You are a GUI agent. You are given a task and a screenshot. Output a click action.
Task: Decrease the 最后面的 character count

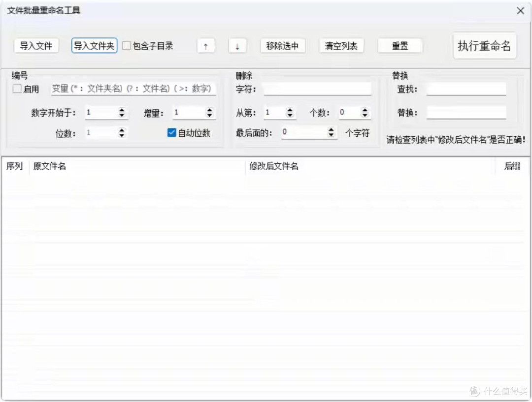point(331,135)
